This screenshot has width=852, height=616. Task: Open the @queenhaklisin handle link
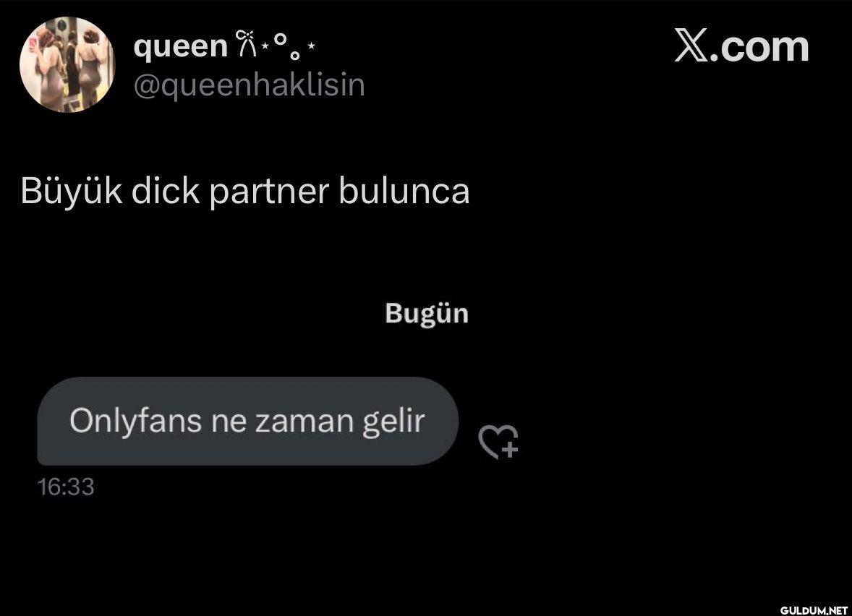tap(250, 85)
